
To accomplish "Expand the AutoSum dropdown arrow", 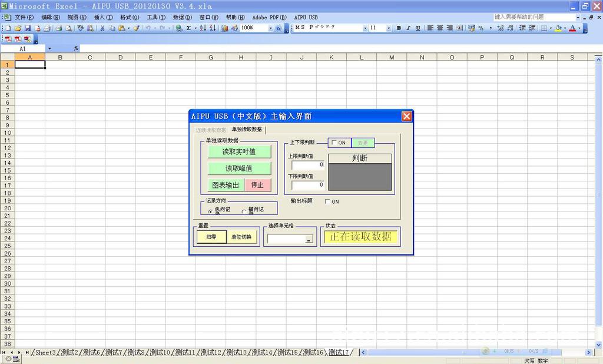I will [x=196, y=28].
